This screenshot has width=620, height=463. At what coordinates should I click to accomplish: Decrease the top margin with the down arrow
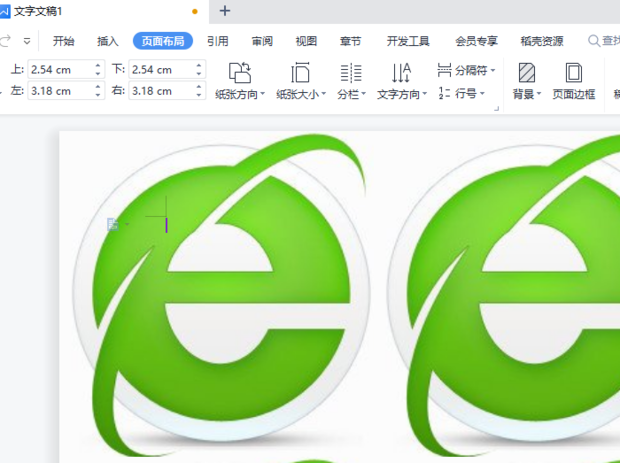[98, 74]
